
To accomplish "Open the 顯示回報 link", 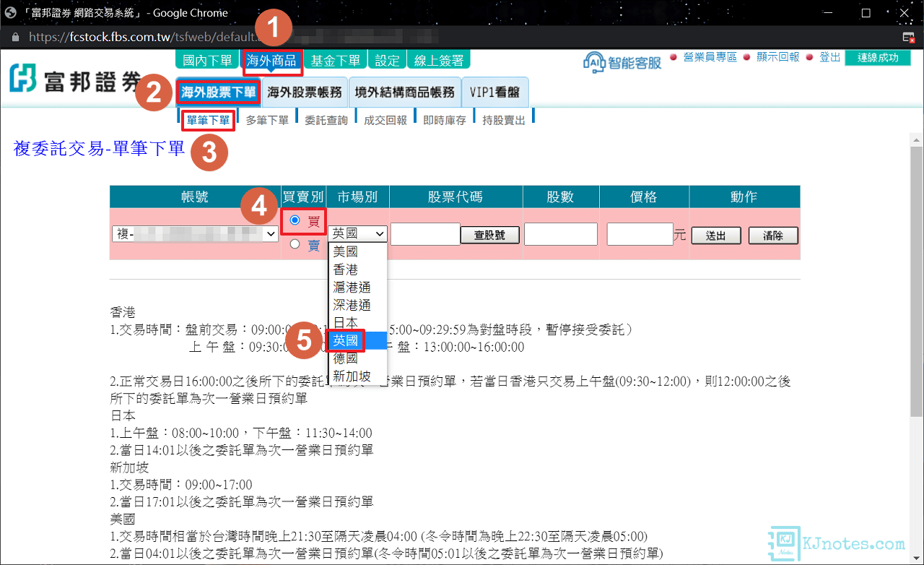I will (x=778, y=57).
